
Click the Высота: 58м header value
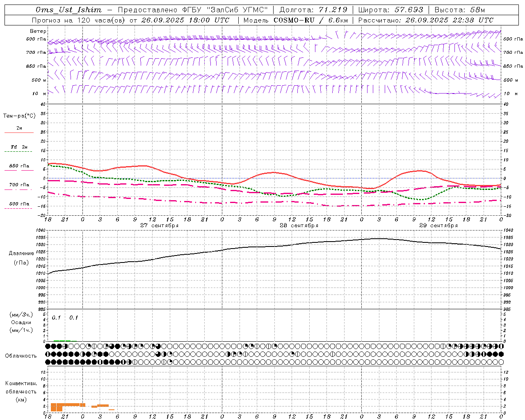coord(459,10)
